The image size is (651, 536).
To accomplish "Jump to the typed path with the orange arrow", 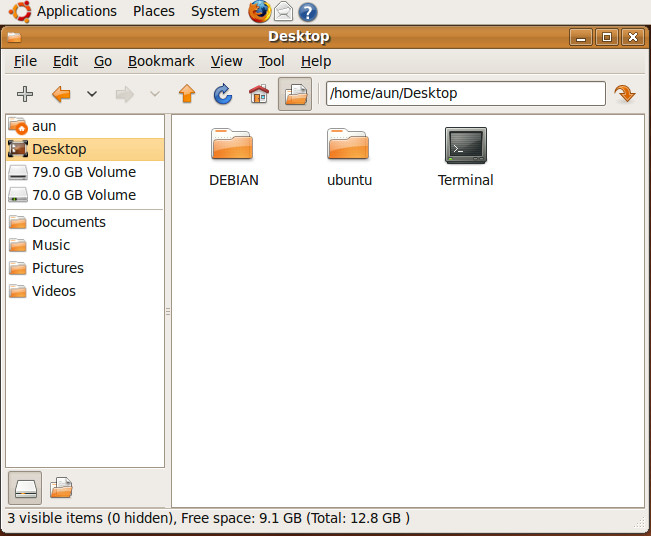I will click(624, 94).
